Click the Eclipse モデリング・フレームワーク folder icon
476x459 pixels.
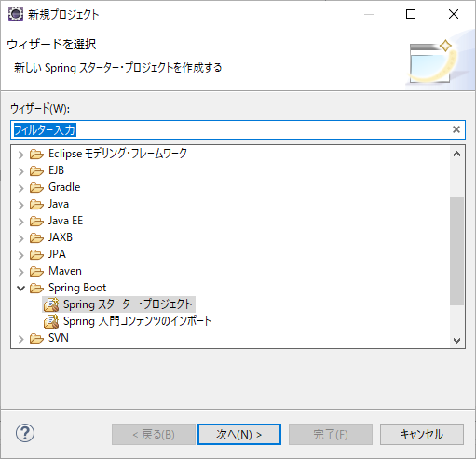36,154
